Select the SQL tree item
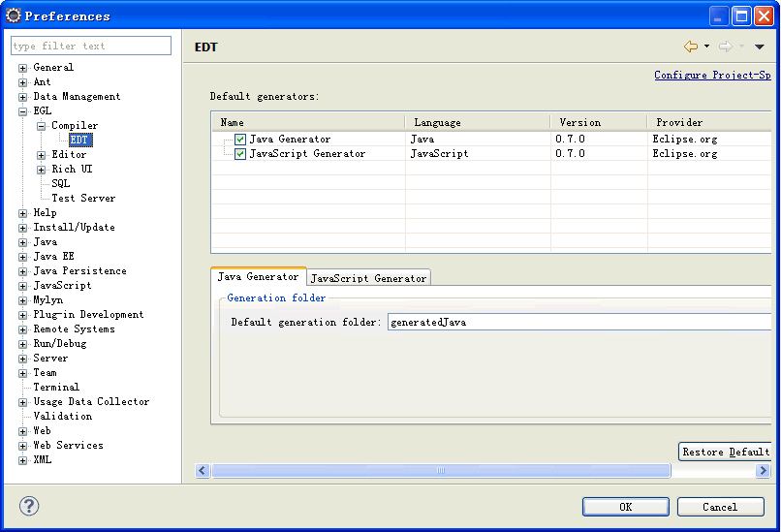 pyautogui.click(x=61, y=183)
